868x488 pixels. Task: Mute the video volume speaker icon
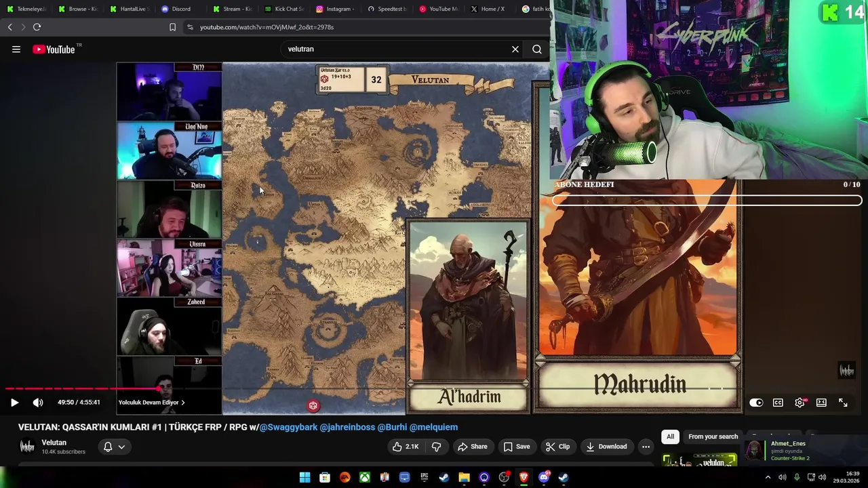tap(38, 403)
